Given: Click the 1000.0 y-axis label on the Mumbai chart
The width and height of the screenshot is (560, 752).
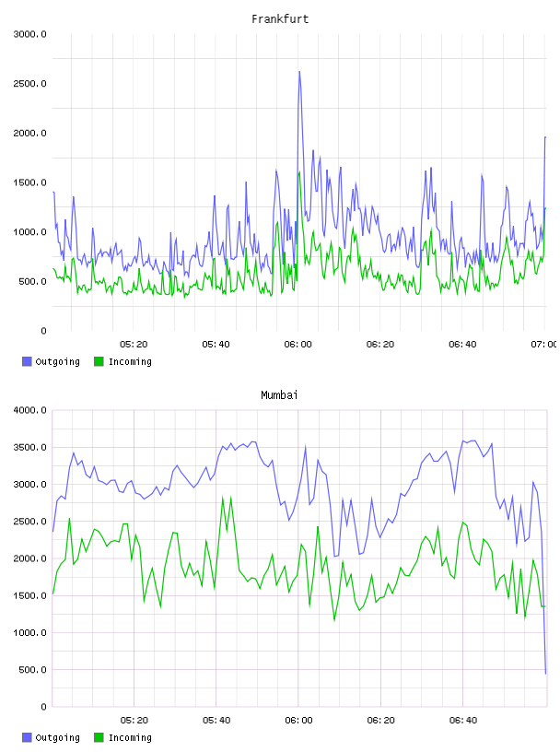Looking at the screenshot, I should coord(29,633).
